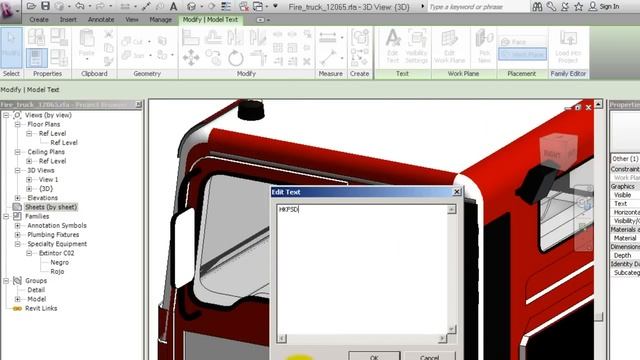640x360 pixels.
Task: Save the family with the floppy disk icon
Action: (x=45, y=6)
